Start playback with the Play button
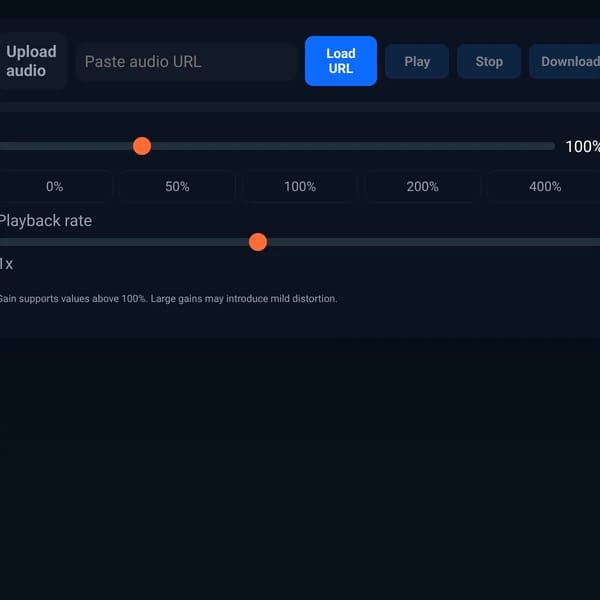Screen dimensions: 600x600 click(x=417, y=61)
